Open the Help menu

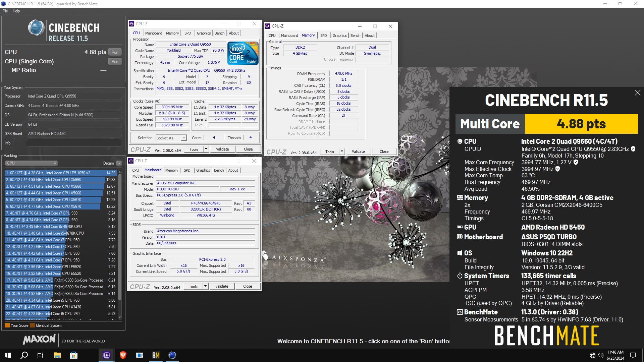click(16, 11)
